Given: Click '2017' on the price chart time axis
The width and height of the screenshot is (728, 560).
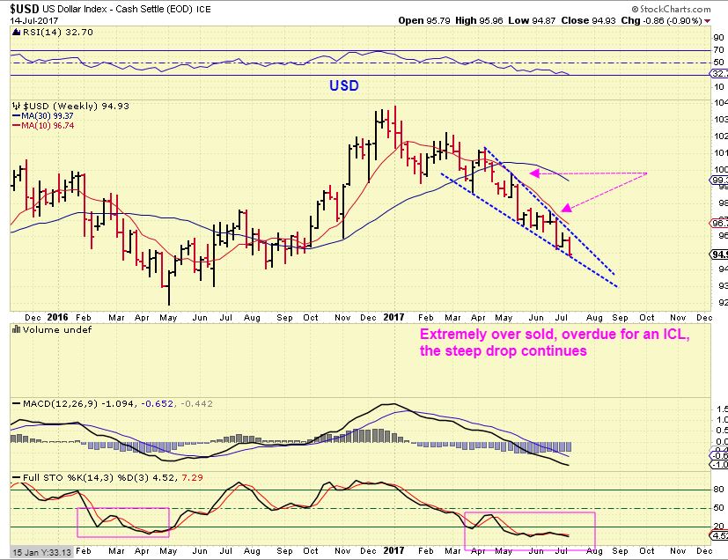Looking at the screenshot, I should 393,317.
